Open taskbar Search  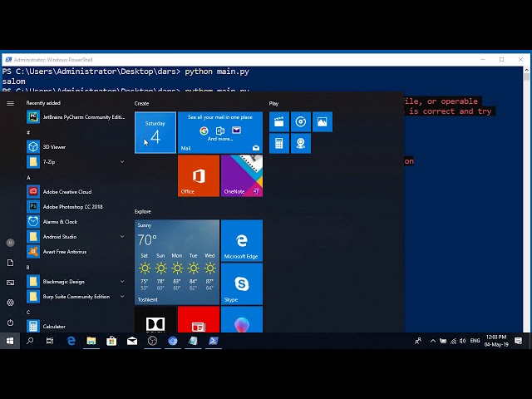(30, 341)
